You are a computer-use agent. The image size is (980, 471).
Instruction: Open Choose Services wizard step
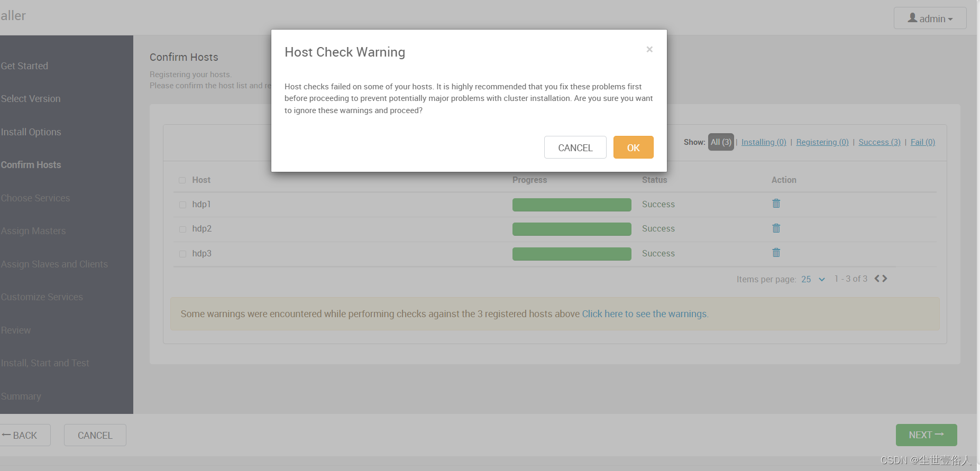[35, 198]
